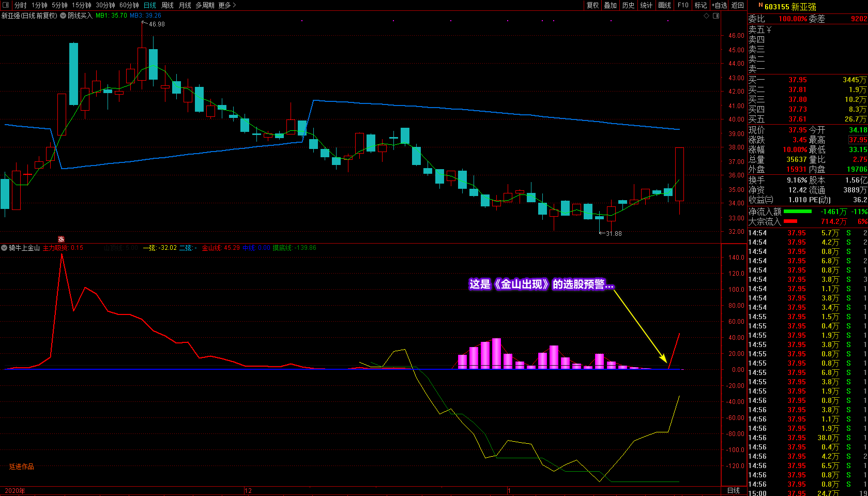Click the 总量 35637 value
Screen dimensions: 868x496
pos(797,159)
